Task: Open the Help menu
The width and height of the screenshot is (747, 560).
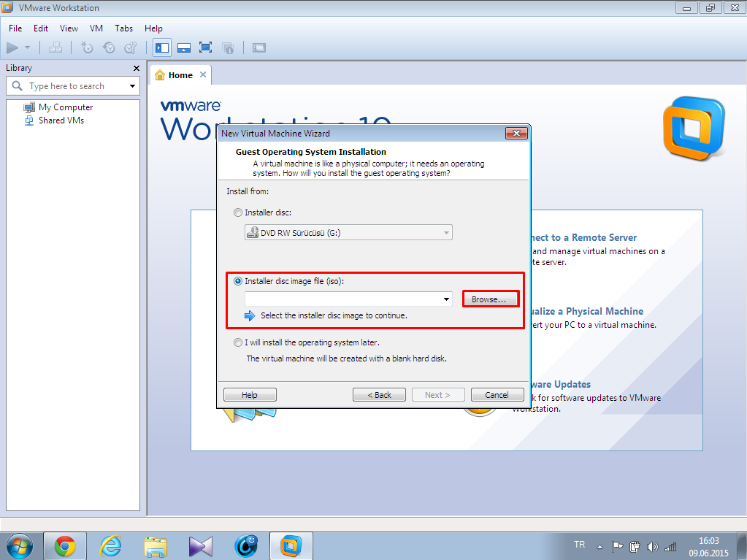Action: point(153,28)
